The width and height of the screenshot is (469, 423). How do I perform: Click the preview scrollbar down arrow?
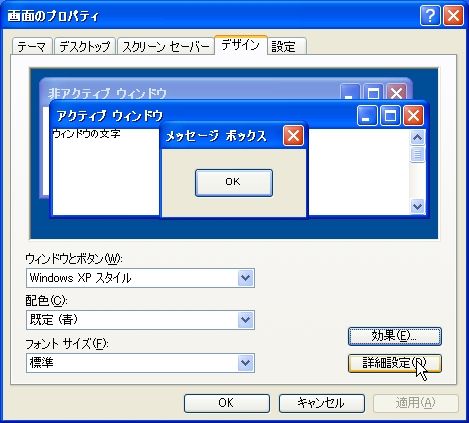pyautogui.click(x=417, y=206)
